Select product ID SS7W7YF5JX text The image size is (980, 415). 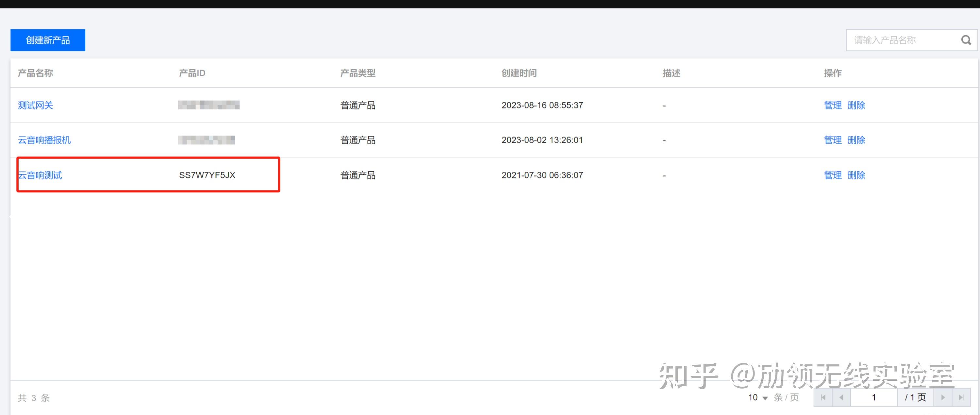click(207, 175)
